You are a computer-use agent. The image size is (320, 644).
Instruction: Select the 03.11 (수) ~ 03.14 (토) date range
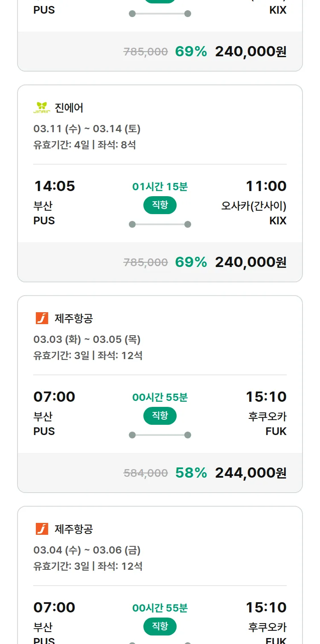[87, 129]
